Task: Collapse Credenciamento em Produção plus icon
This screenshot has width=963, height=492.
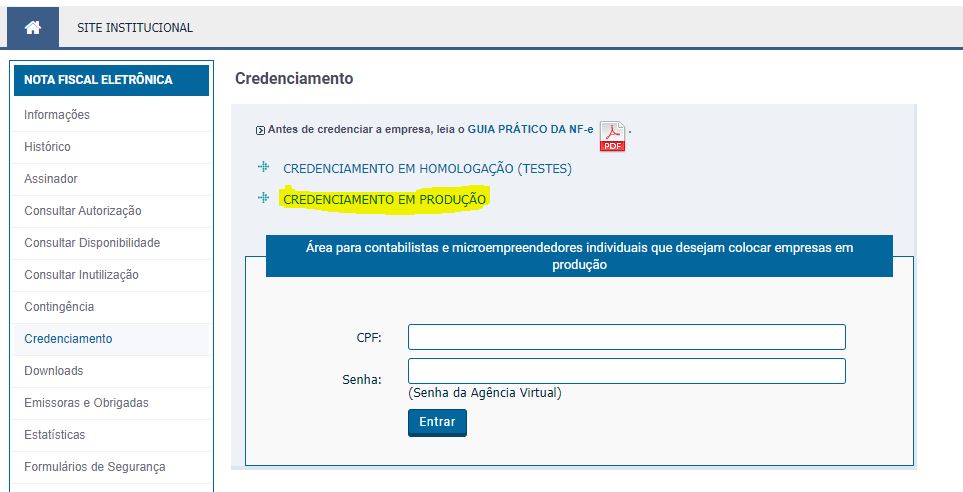Action: 264,198
